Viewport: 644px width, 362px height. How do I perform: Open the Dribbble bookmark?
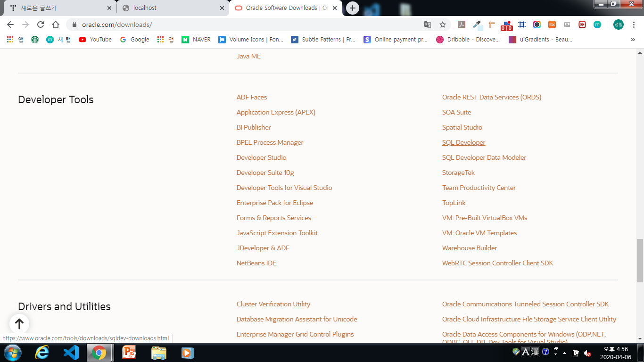tap(468, 40)
